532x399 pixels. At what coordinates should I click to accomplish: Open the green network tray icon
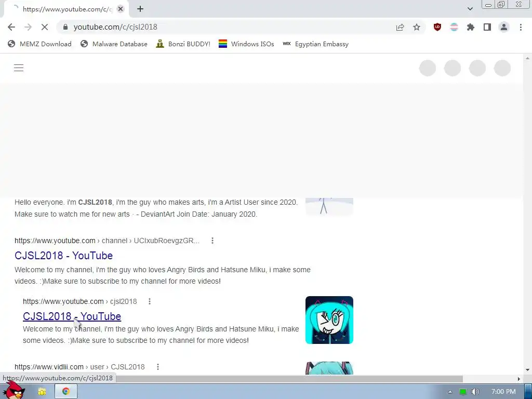tap(462, 392)
